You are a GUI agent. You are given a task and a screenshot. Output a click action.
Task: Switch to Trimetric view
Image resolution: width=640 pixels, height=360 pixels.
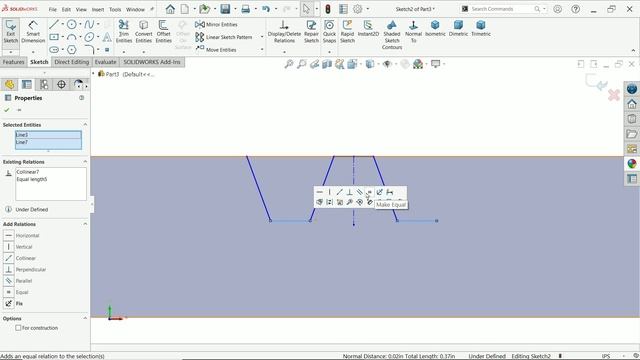(x=481, y=29)
